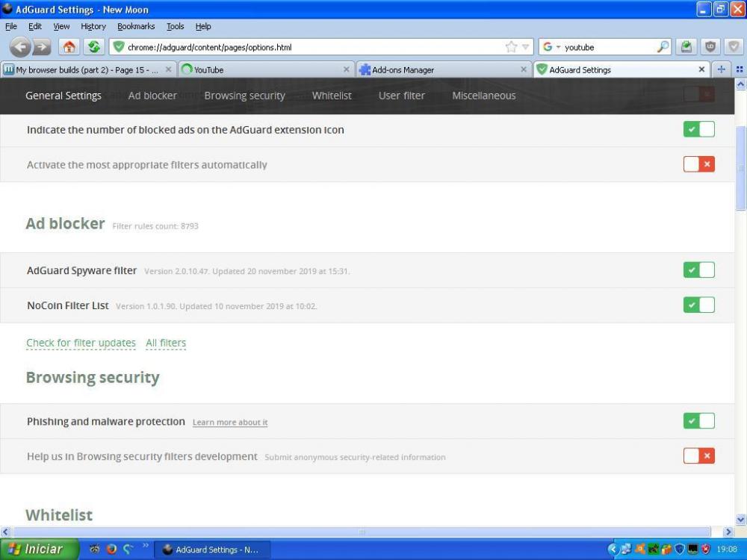Jump to User filter nav link
The width and height of the screenshot is (747, 560).
tap(402, 96)
